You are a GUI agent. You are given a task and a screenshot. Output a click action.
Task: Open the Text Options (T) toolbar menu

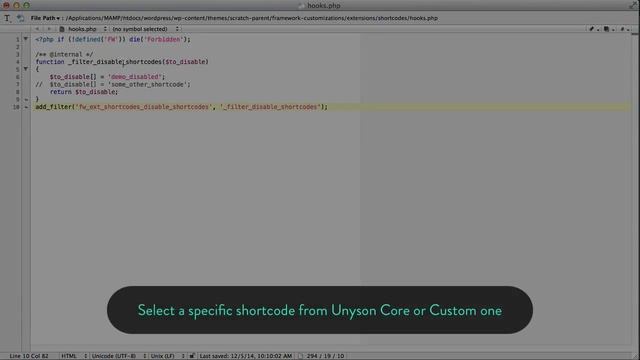coord(7,18)
